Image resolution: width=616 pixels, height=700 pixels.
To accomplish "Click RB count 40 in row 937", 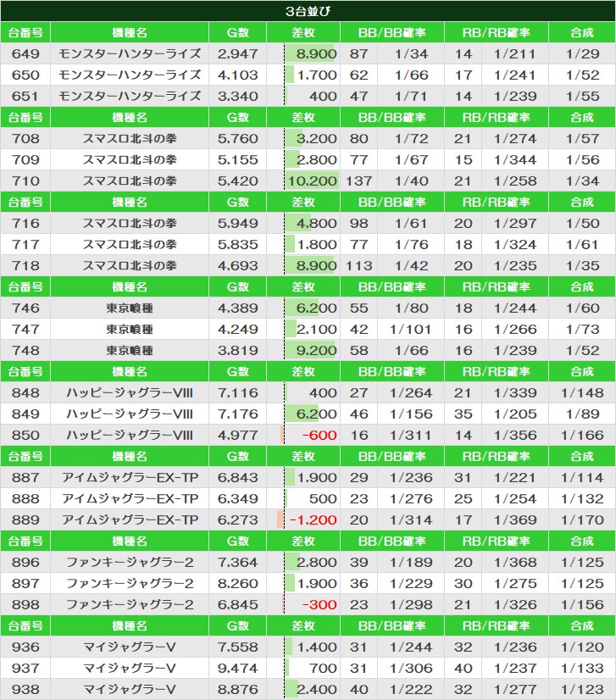I will 463,669.
